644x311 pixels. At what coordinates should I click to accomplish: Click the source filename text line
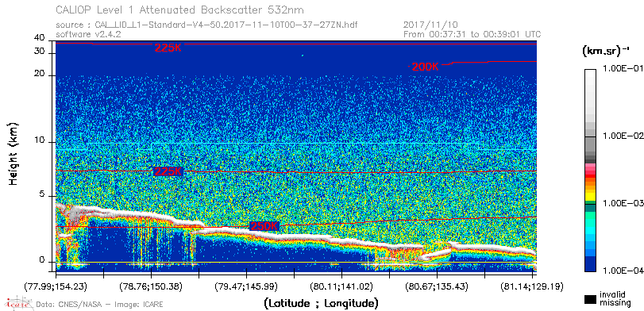(x=206, y=25)
